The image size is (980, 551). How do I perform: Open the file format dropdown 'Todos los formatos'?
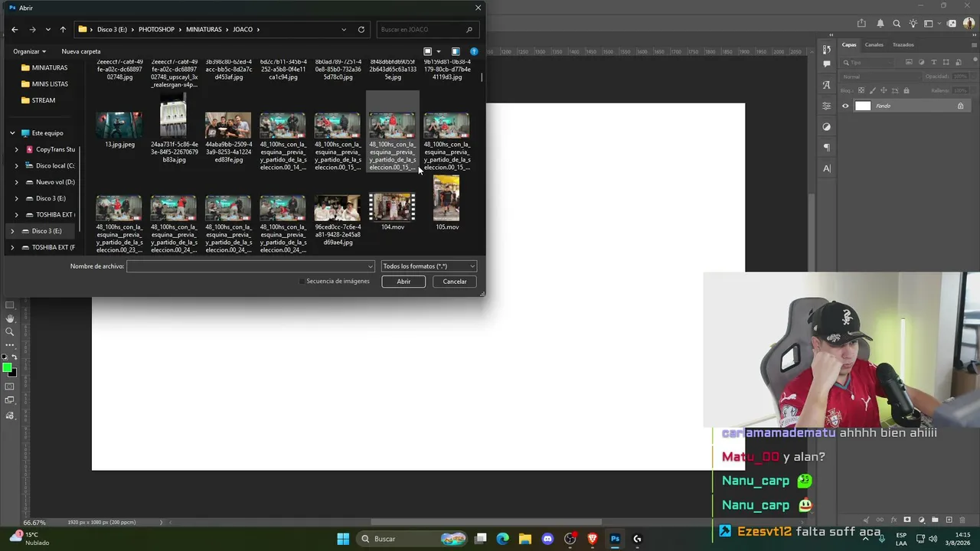click(x=429, y=266)
